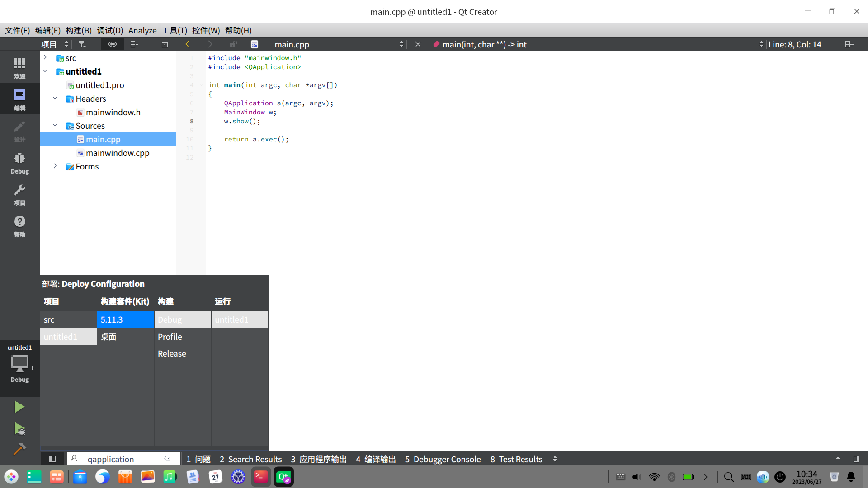Toggle synchronize with editor link icon
This screenshot has width=868, height=488.
pos(112,44)
